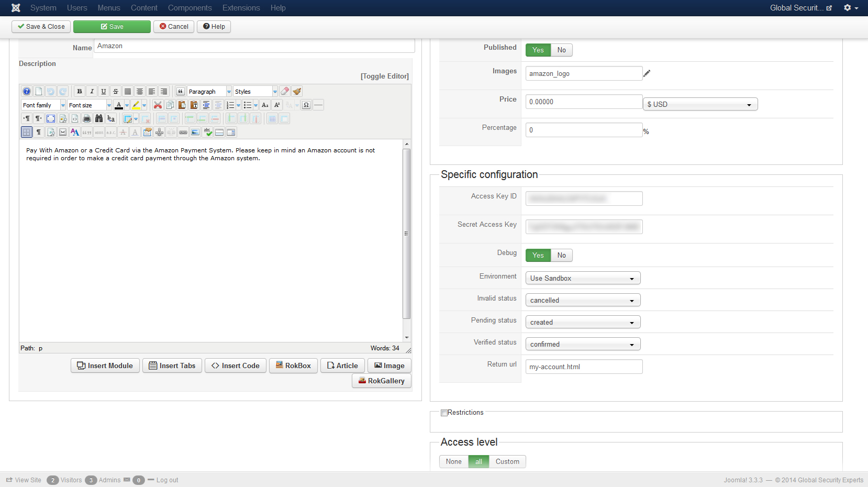This screenshot has width=868, height=487.
Task: Insert a link with the chain icon
Action: pyautogui.click(x=183, y=132)
